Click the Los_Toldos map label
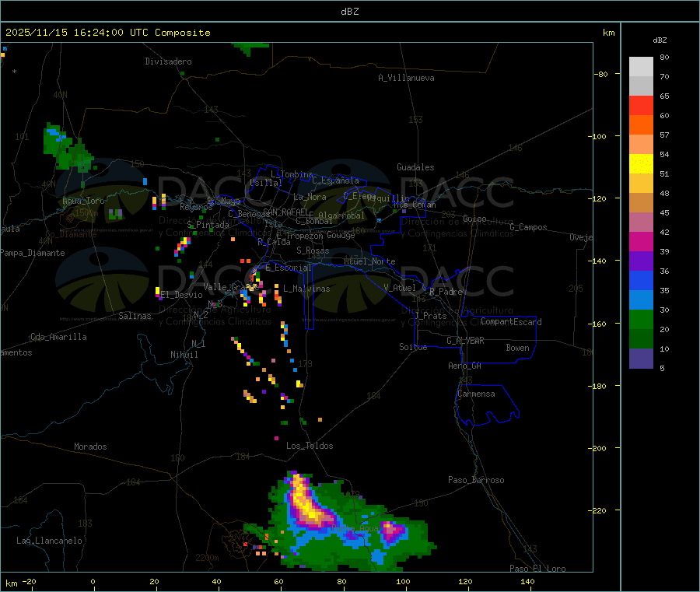The height and width of the screenshot is (592, 700). (310, 446)
